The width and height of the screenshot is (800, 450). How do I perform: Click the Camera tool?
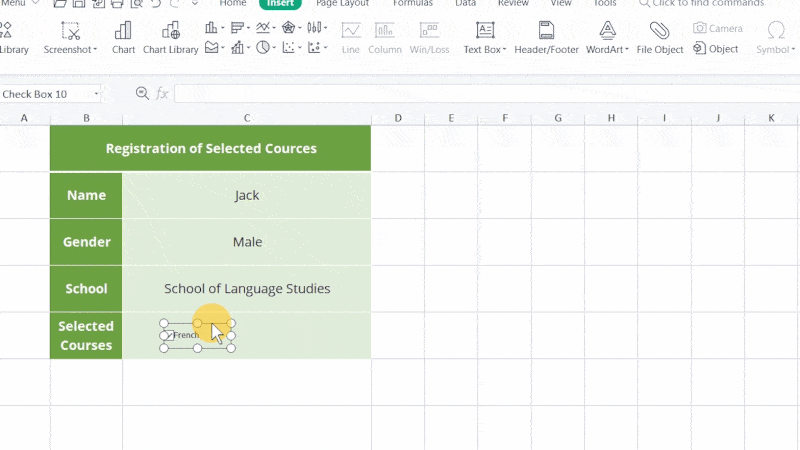pos(717,29)
